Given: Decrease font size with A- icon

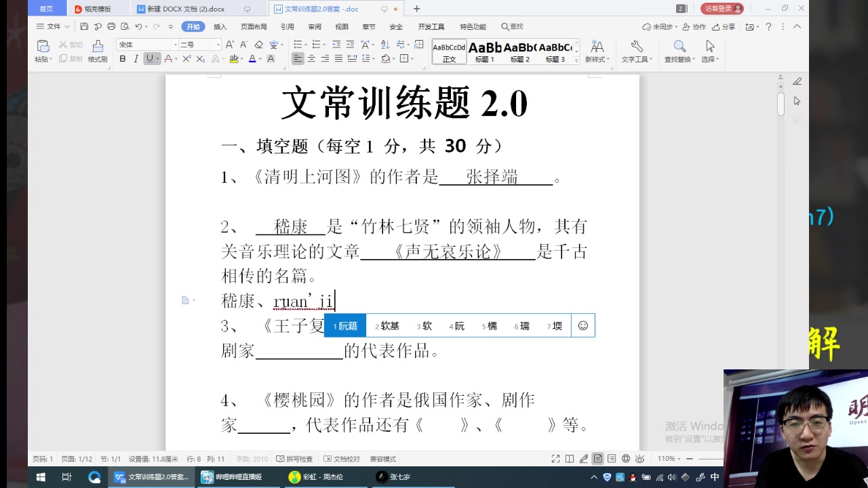Looking at the screenshot, I should click(244, 44).
